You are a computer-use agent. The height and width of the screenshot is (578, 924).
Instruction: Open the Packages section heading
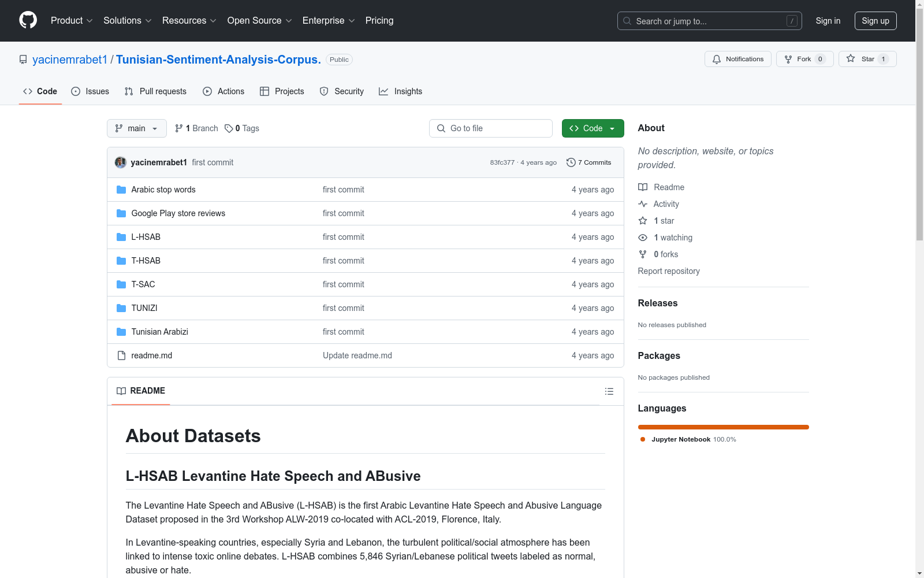[659, 355]
